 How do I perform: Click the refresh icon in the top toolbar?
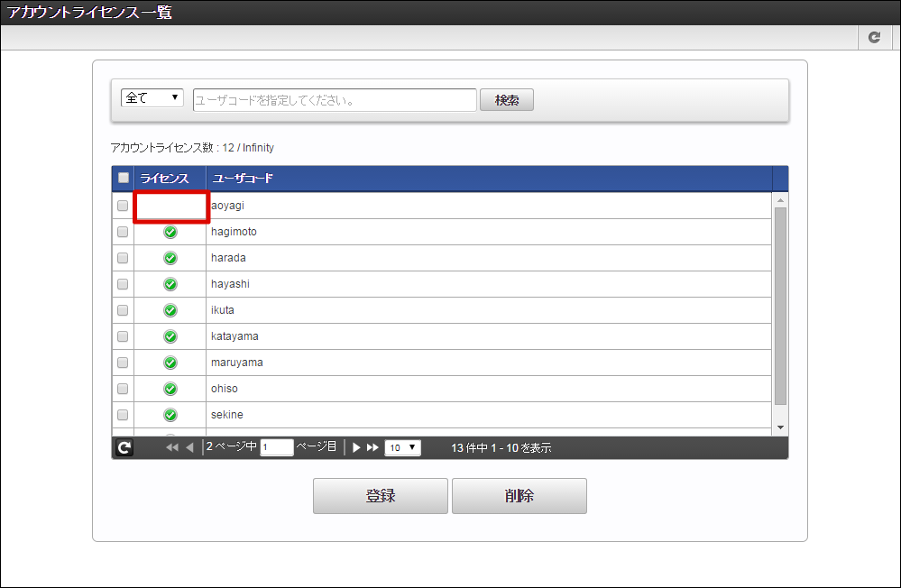pos(875,37)
